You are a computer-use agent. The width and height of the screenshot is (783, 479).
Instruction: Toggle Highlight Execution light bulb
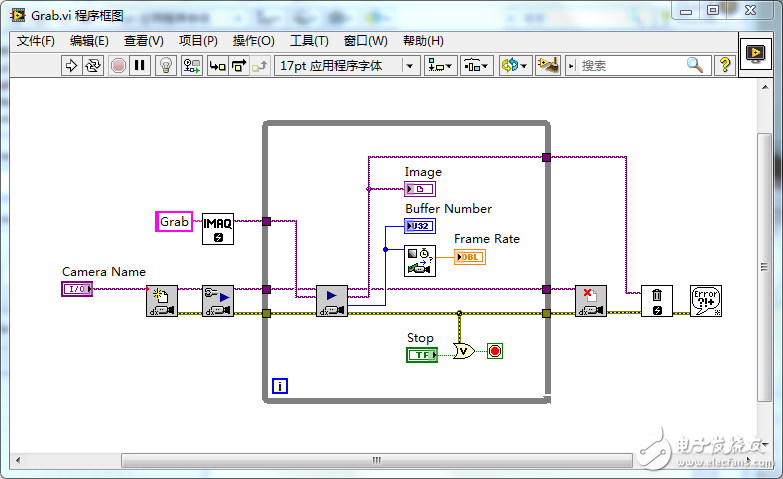166,65
